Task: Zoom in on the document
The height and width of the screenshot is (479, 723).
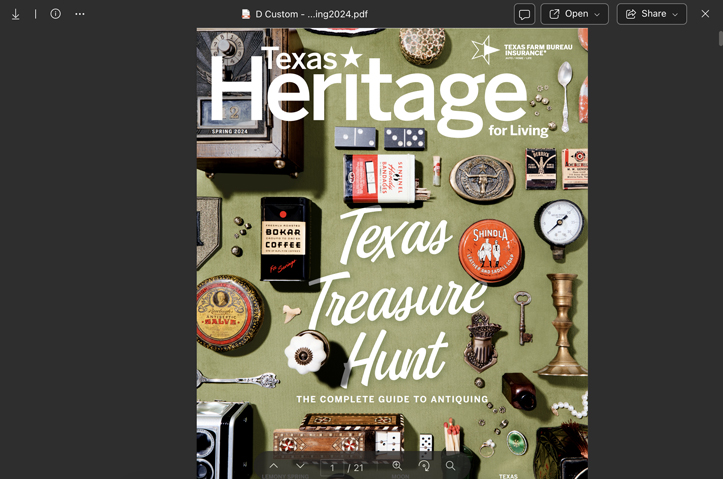Action: click(x=397, y=466)
